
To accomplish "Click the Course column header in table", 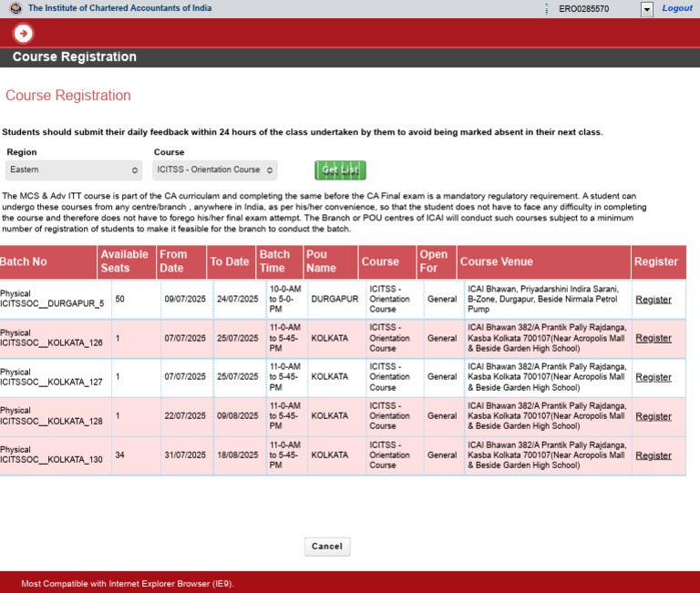I will (387, 261).
